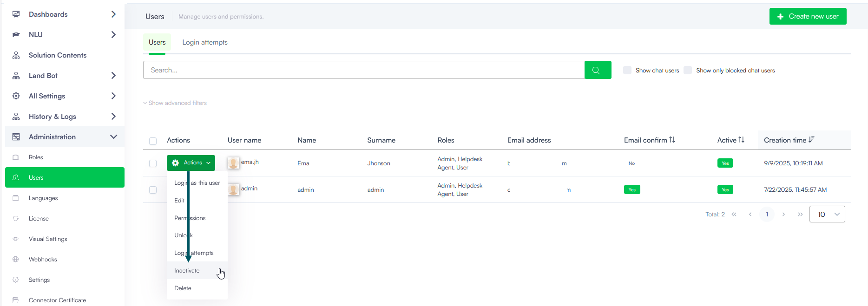The height and width of the screenshot is (306, 868).
Task: Choose Inactivate from the Actions menu
Action: click(x=187, y=271)
